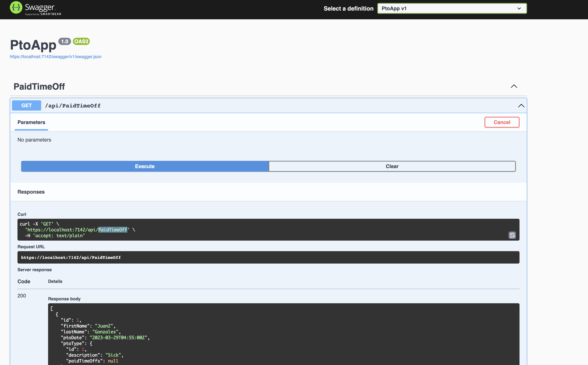The image size is (588, 365).
Task: Click the Details column header
Action: pos(55,281)
